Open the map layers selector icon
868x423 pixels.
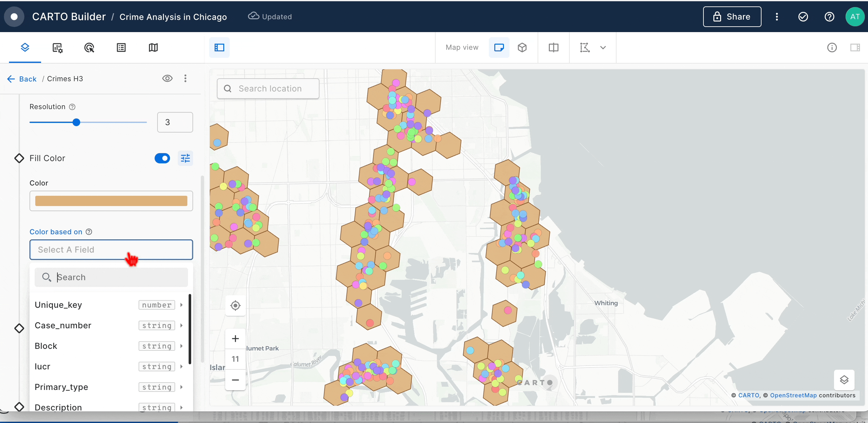tap(844, 380)
